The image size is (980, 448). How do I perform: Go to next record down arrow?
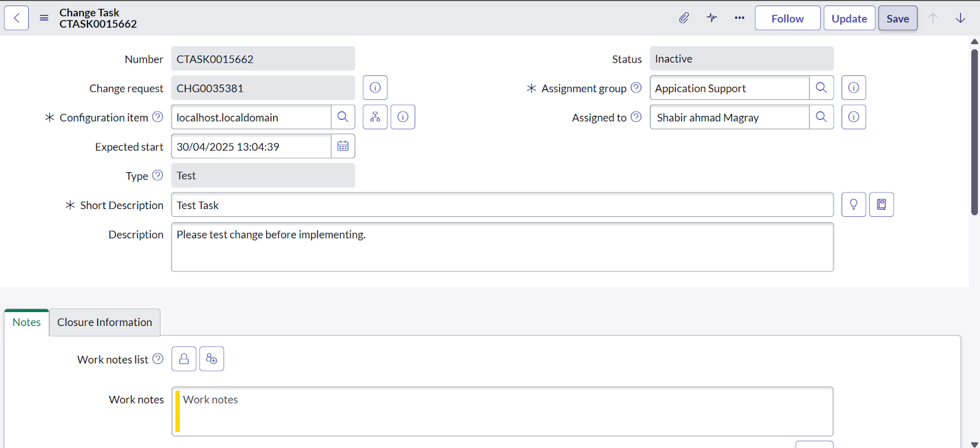960,18
